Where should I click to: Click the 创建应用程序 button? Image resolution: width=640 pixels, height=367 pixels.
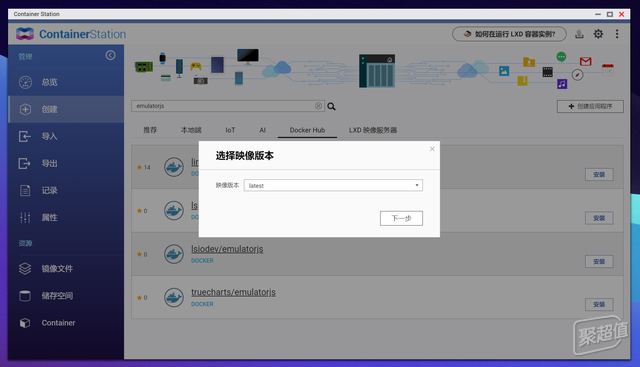(x=590, y=106)
